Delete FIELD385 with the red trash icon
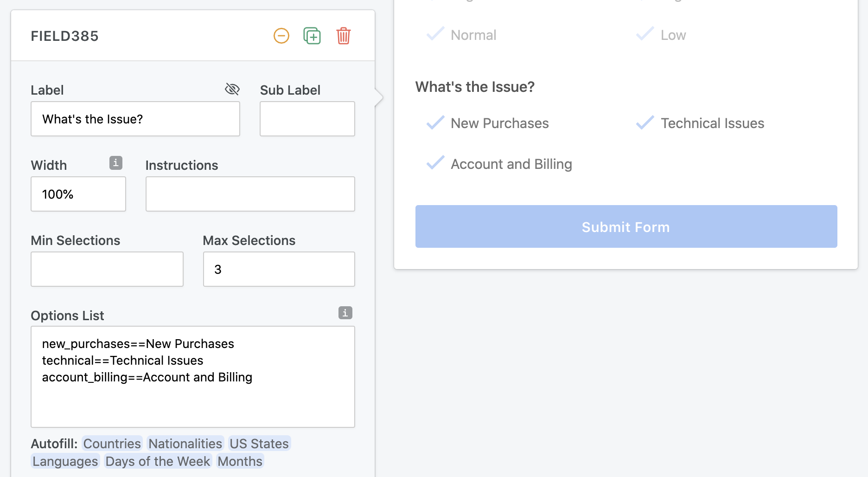Screen dimensions: 868x477 (x=344, y=36)
